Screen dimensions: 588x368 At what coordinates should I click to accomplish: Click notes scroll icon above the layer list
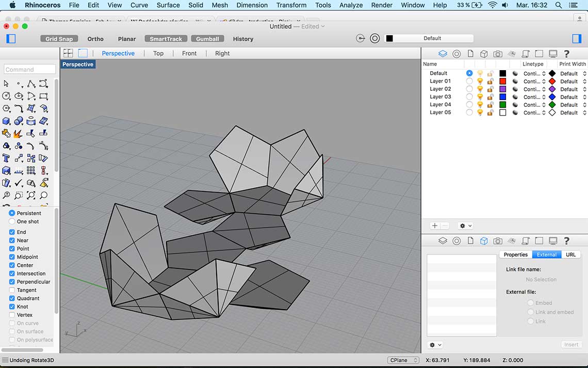click(526, 54)
